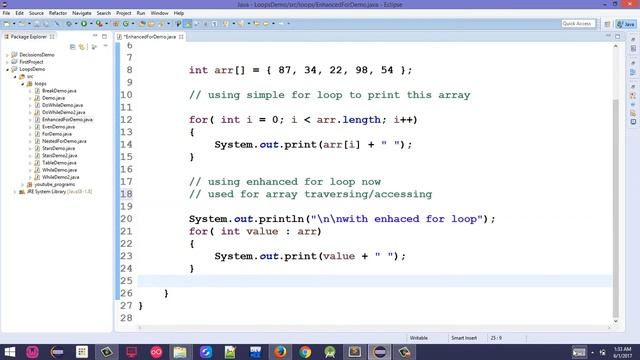Screen dimensions: 640x360
Task: Open Package Explorer view menu triangle
Action: tap(105, 47)
